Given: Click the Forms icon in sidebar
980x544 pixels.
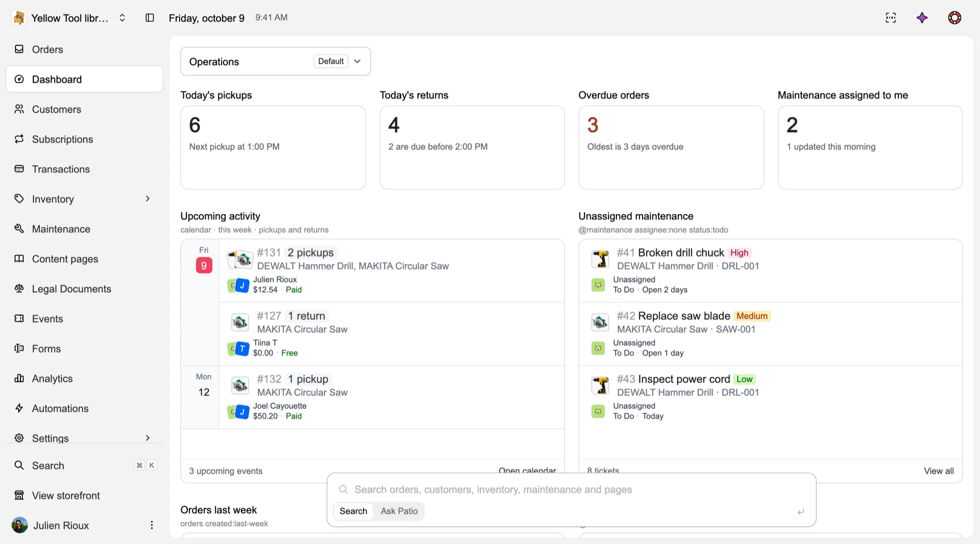Looking at the screenshot, I should coord(19,348).
